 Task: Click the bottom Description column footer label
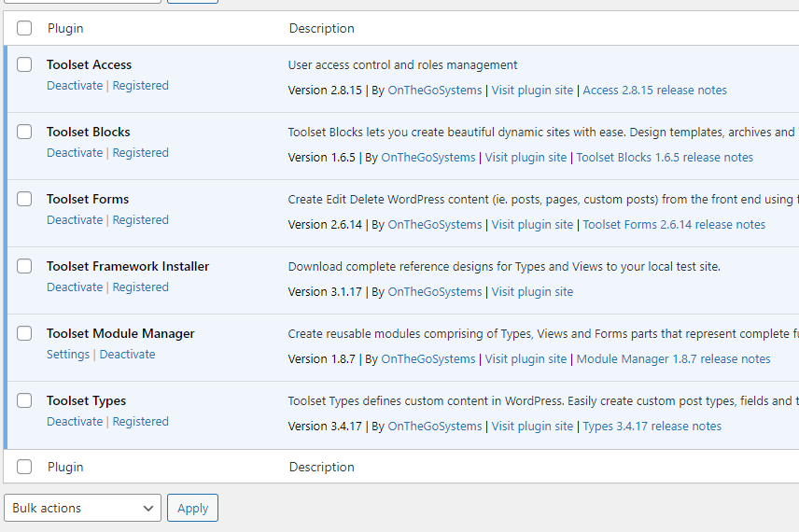click(321, 468)
